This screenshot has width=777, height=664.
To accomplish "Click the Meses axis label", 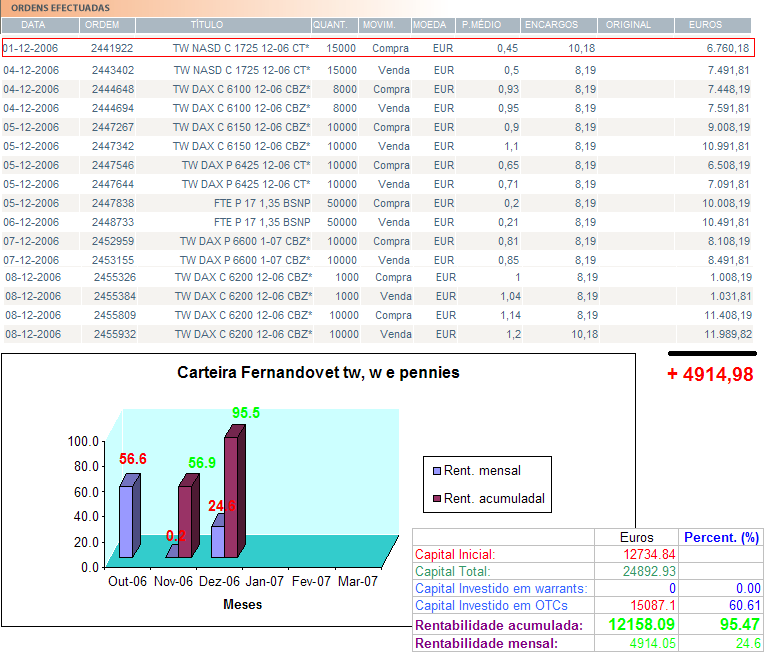I will pos(242,604).
